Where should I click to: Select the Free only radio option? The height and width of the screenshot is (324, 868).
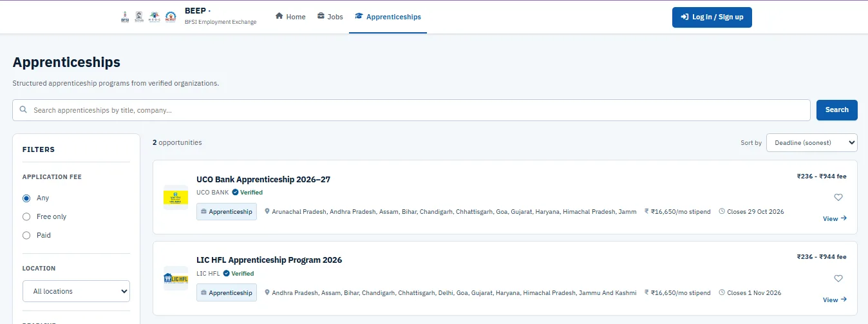(x=26, y=216)
